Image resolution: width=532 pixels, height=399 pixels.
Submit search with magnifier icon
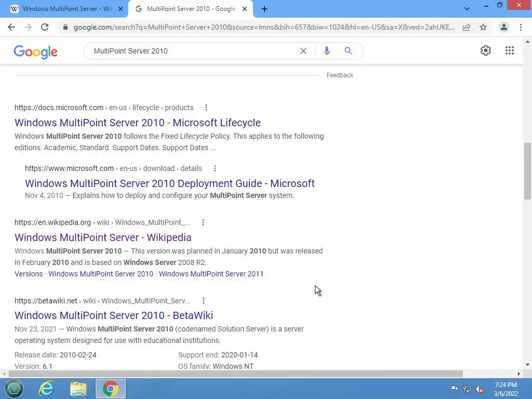[x=348, y=51]
